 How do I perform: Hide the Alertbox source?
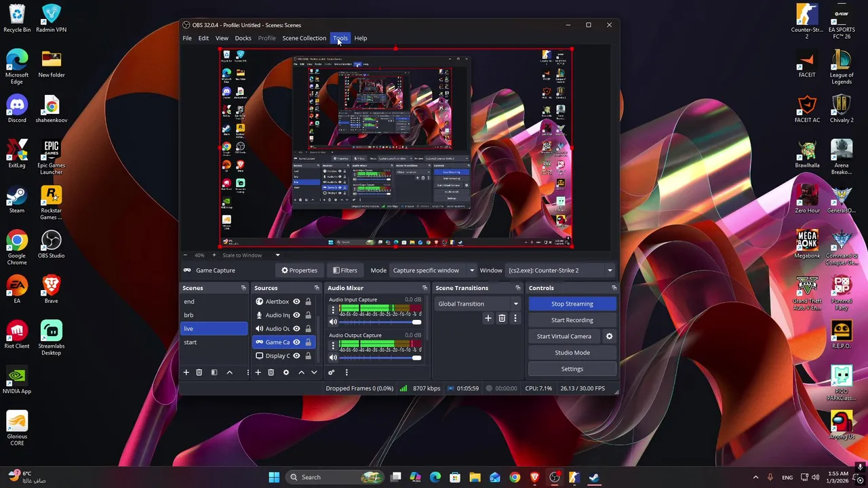(x=296, y=302)
